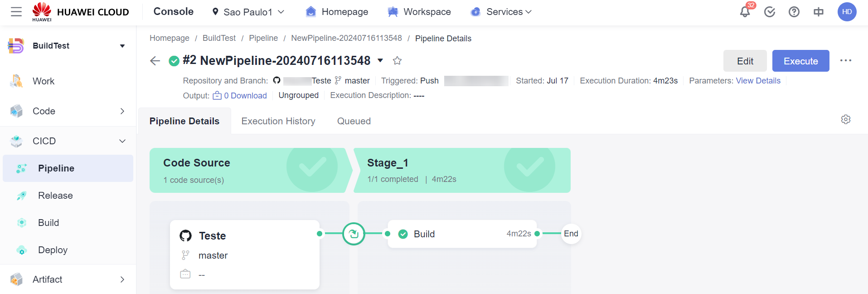Click the language switch icon in header
This screenshot has height=294, width=868.
click(818, 12)
